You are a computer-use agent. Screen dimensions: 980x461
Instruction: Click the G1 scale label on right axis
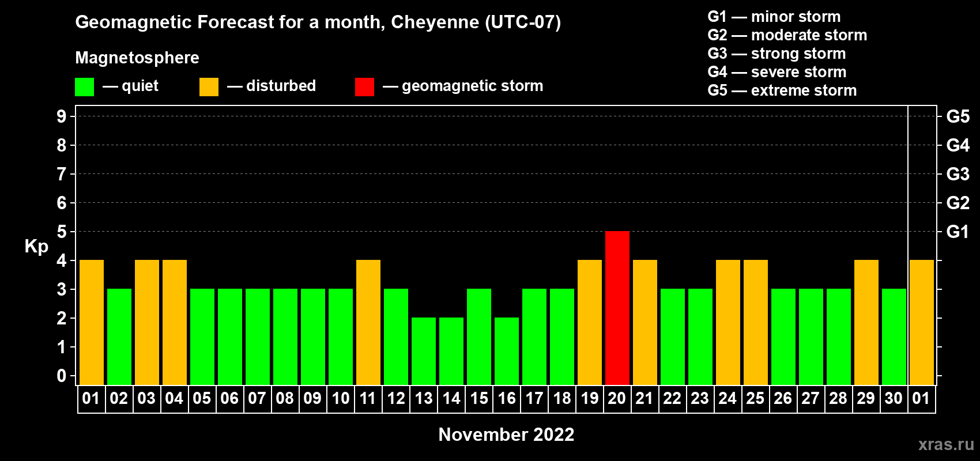pyautogui.click(x=958, y=232)
